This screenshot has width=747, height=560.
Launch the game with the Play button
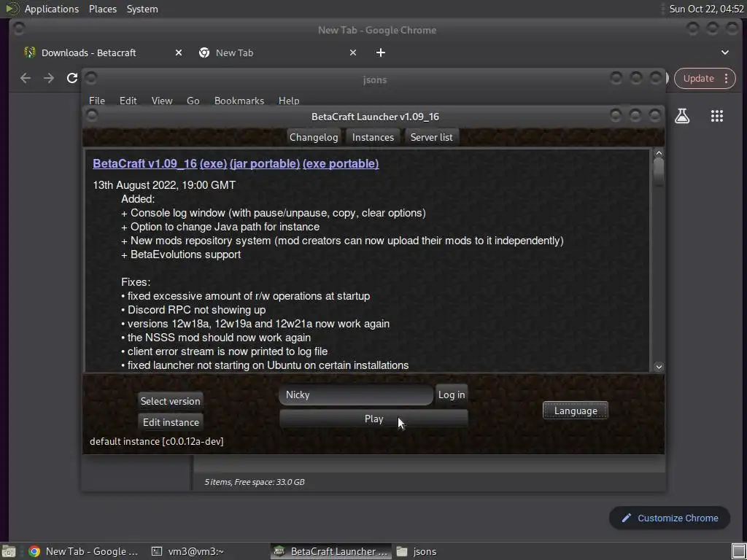[x=373, y=419]
